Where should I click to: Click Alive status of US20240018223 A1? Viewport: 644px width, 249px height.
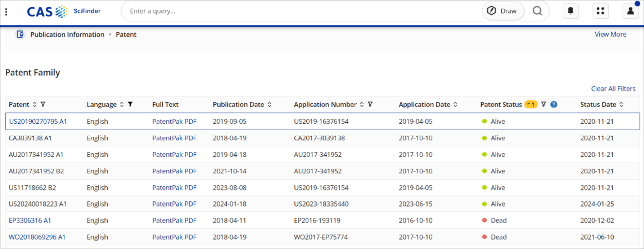pos(494,204)
